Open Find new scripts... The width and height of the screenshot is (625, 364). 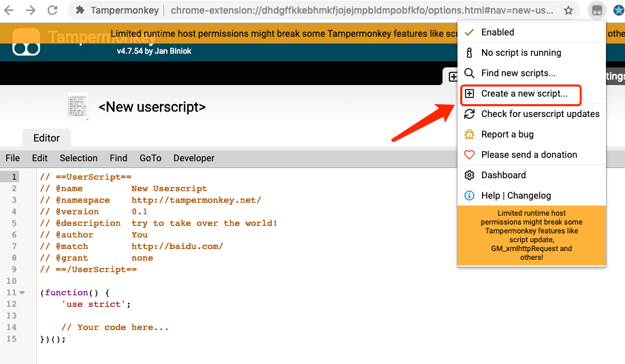tap(532, 73)
